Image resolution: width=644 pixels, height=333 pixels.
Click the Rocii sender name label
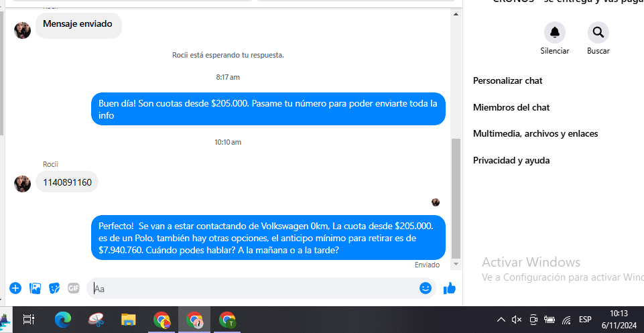50,164
